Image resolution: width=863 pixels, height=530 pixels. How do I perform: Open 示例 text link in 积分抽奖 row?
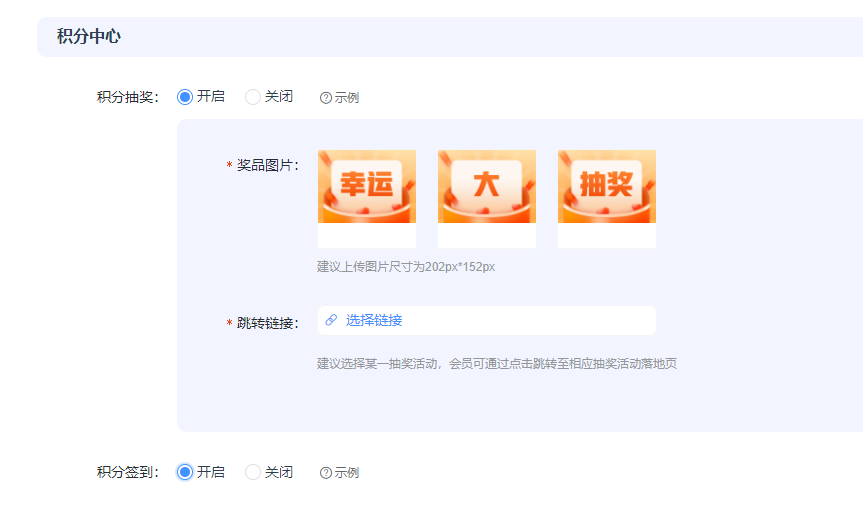346,98
